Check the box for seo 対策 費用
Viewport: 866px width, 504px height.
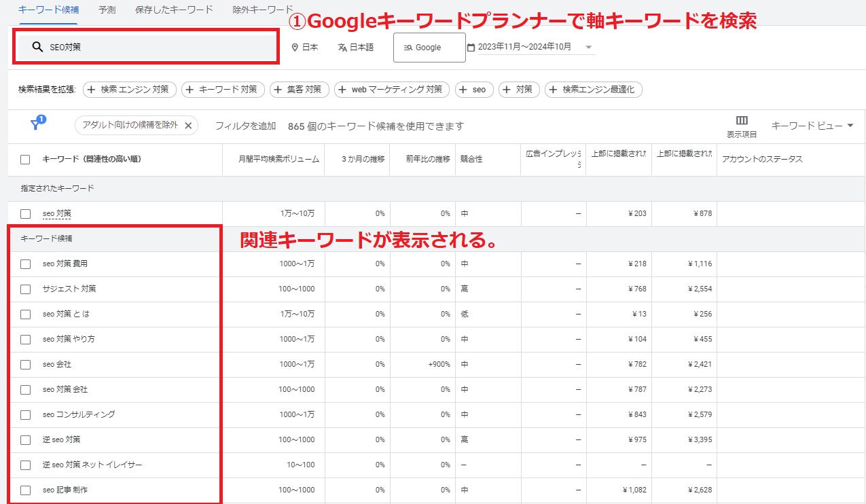click(x=25, y=264)
